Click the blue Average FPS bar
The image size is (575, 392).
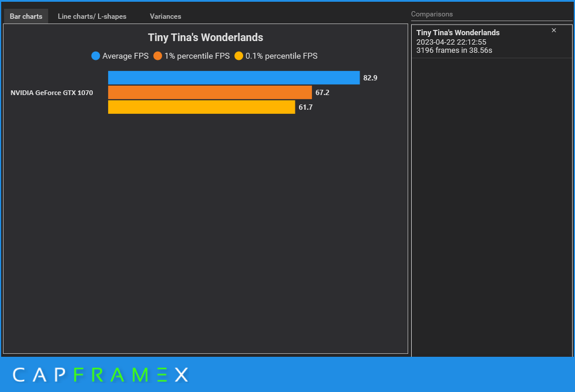(x=234, y=77)
